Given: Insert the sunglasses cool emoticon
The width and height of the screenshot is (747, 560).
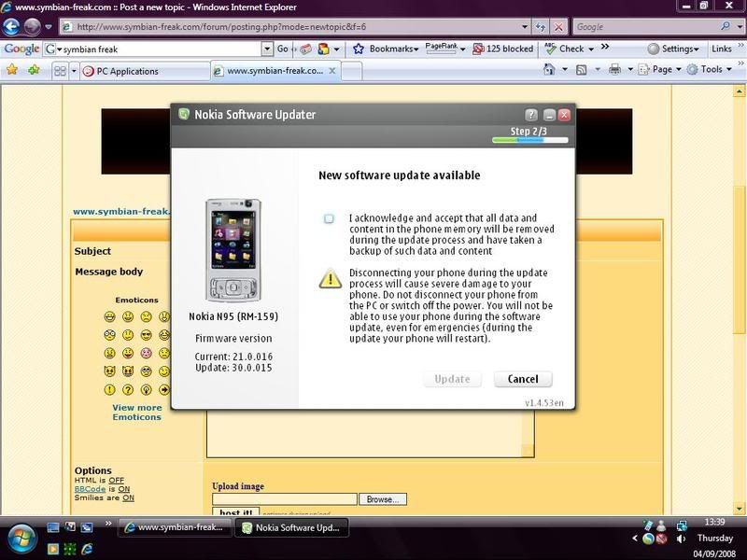Looking at the screenshot, I should pos(146,335).
